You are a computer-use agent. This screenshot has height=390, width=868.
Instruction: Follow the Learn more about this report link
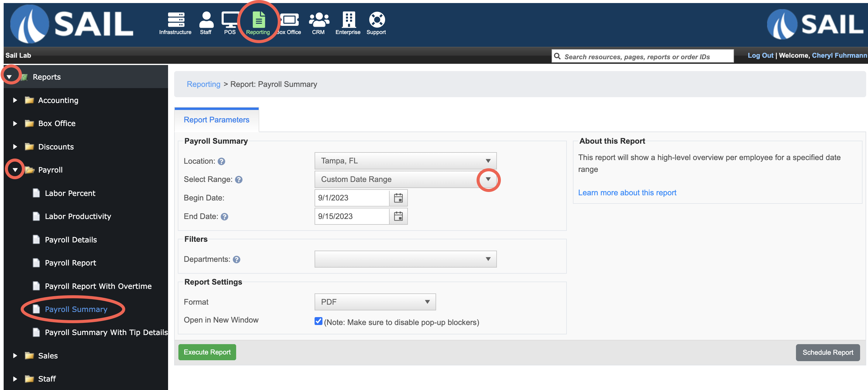(x=627, y=193)
